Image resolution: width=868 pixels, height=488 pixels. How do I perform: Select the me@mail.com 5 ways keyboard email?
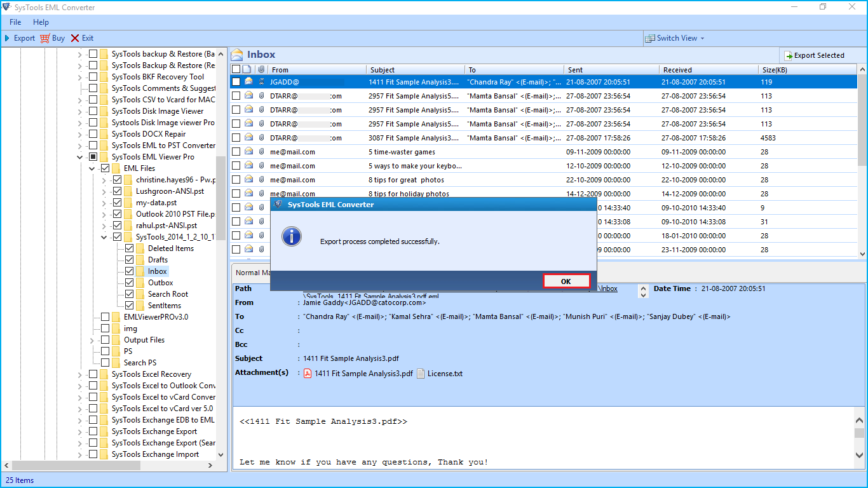point(543,165)
